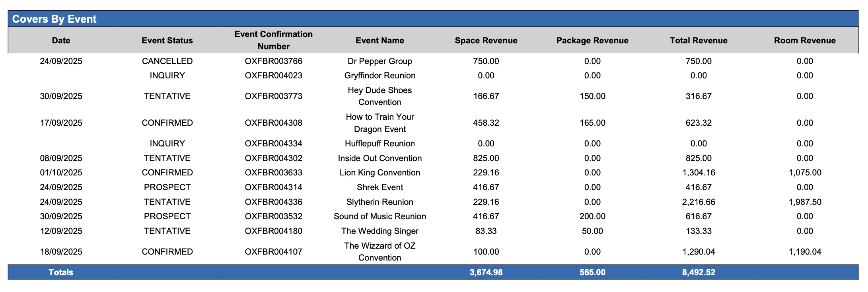Click confirmation number OXFBR004336
868x292 pixels.
point(273,202)
